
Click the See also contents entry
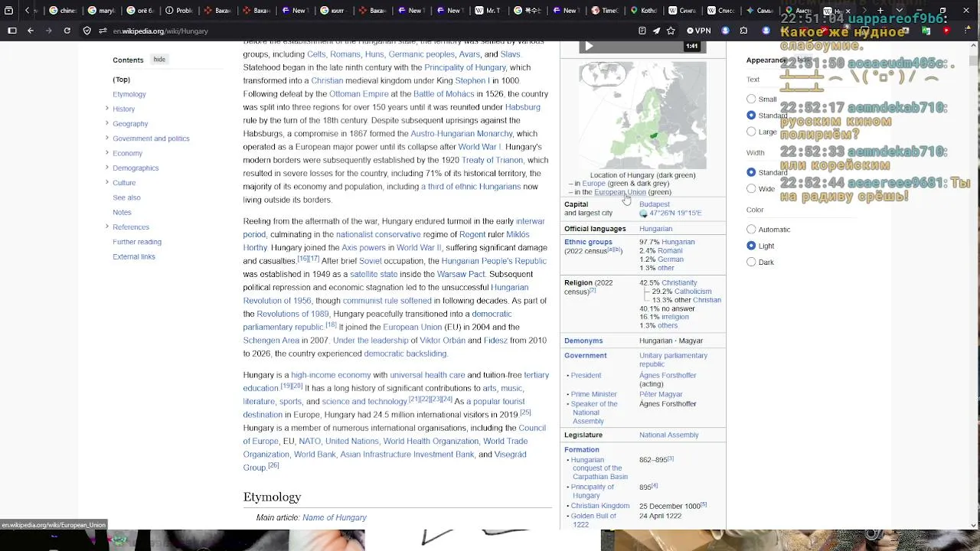(x=126, y=197)
